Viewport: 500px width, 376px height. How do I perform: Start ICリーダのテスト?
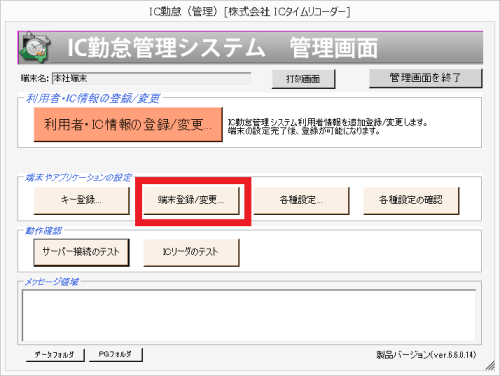coord(191,252)
